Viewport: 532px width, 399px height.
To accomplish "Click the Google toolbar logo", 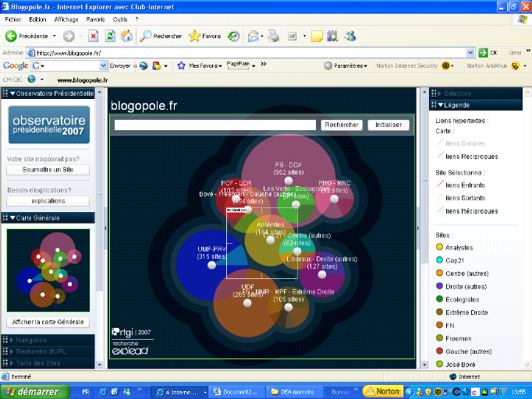I will 16,65.
